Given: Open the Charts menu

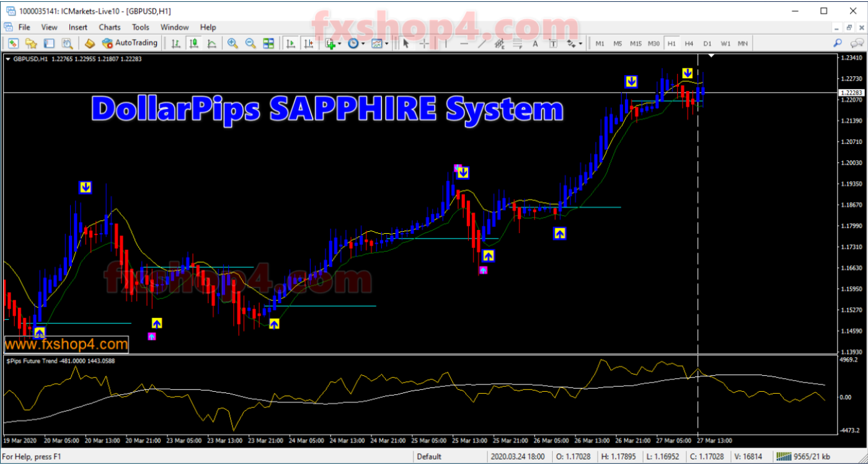Looking at the screenshot, I should [x=110, y=27].
